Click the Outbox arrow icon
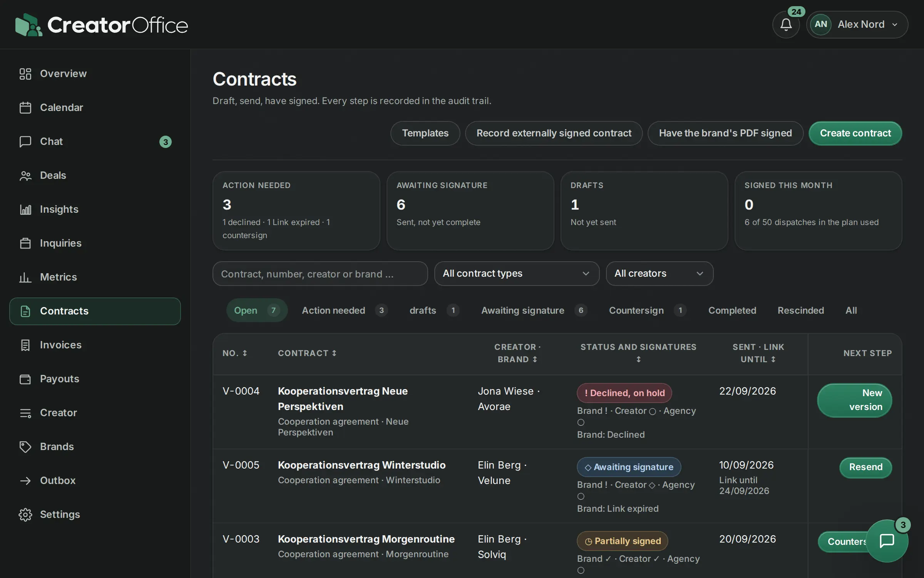 [25, 481]
